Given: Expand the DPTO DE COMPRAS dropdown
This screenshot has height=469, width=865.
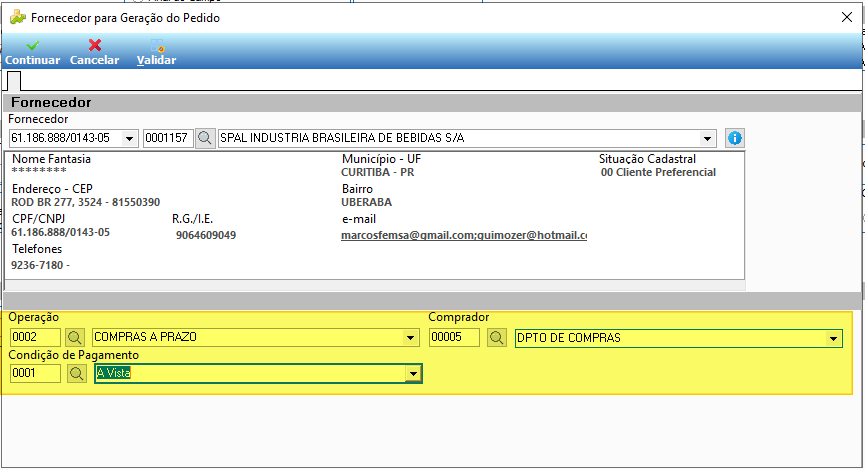Looking at the screenshot, I should coord(834,338).
